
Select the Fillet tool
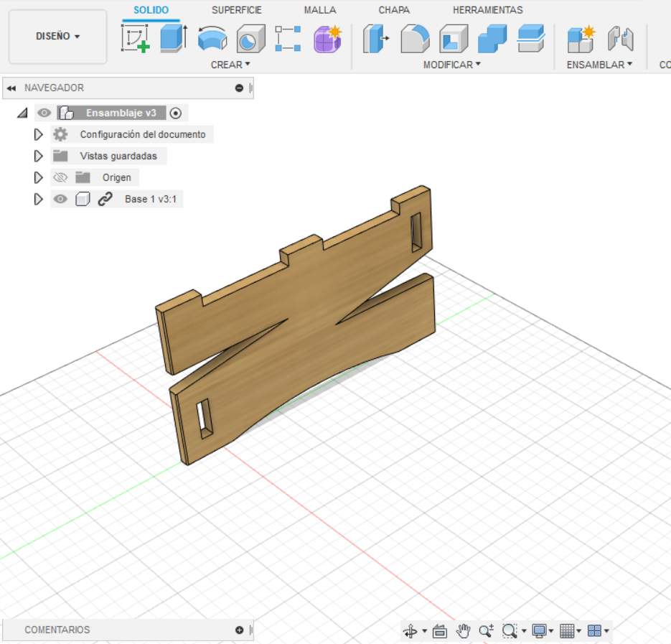(x=415, y=39)
